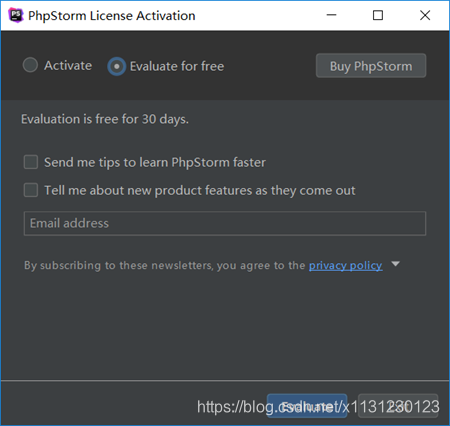450x426 pixels.
Task: Close the License Activation dialog
Action: (425, 15)
